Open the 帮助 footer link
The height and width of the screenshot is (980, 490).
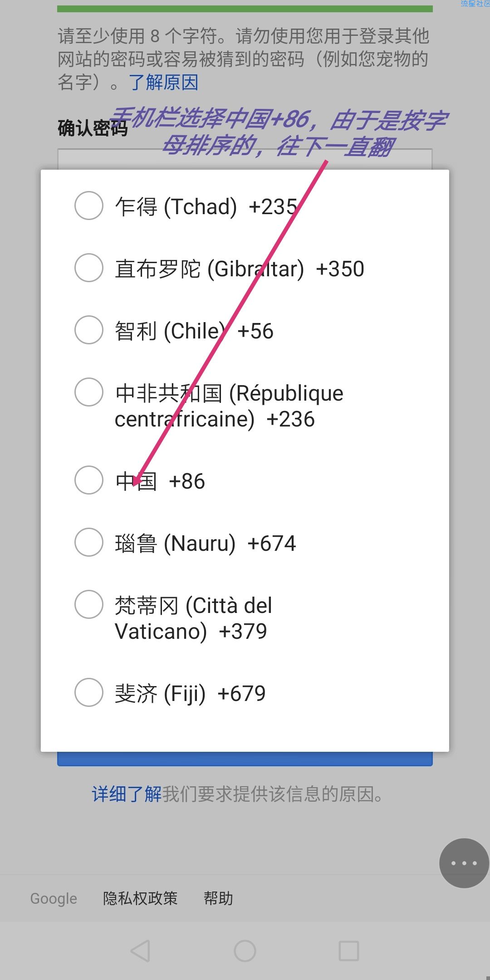click(x=218, y=898)
